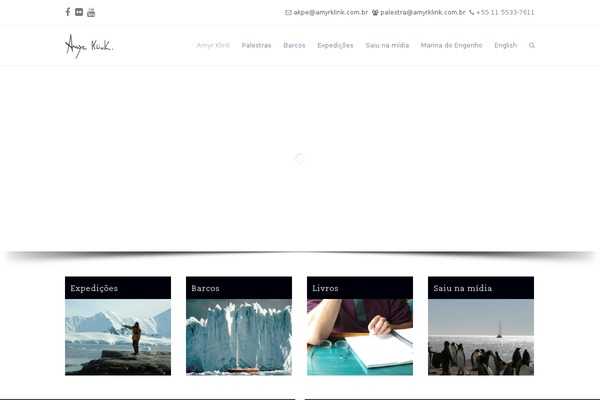The width and height of the screenshot is (600, 400).
Task: Email akpe@amyrklink.com.br link
Action: click(x=331, y=13)
